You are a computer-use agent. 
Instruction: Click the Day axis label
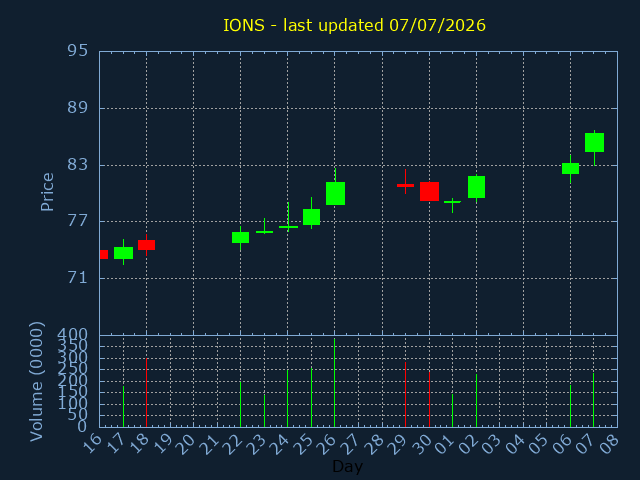click(x=347, y=466)
